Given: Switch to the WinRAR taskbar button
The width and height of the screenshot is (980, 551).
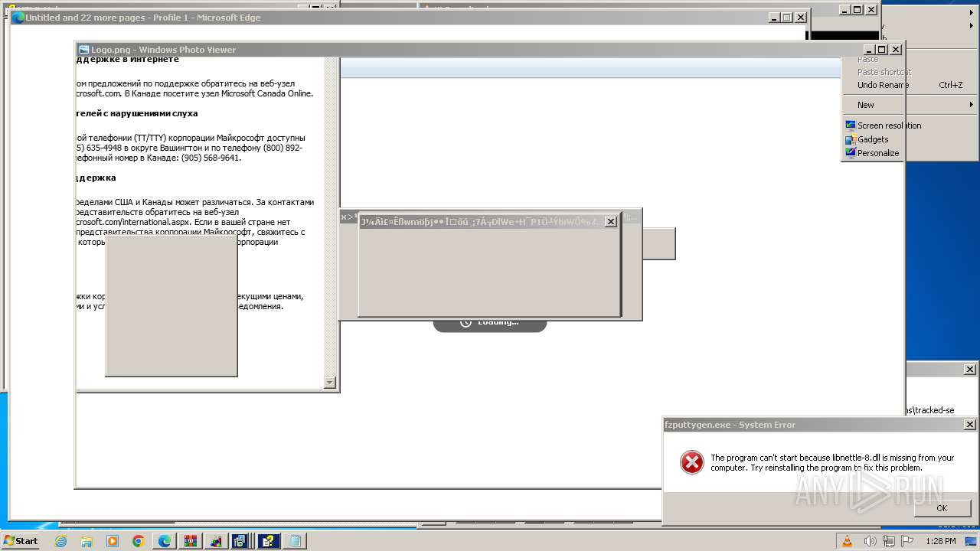Looking at the screenshot, I should coord(191,541).
